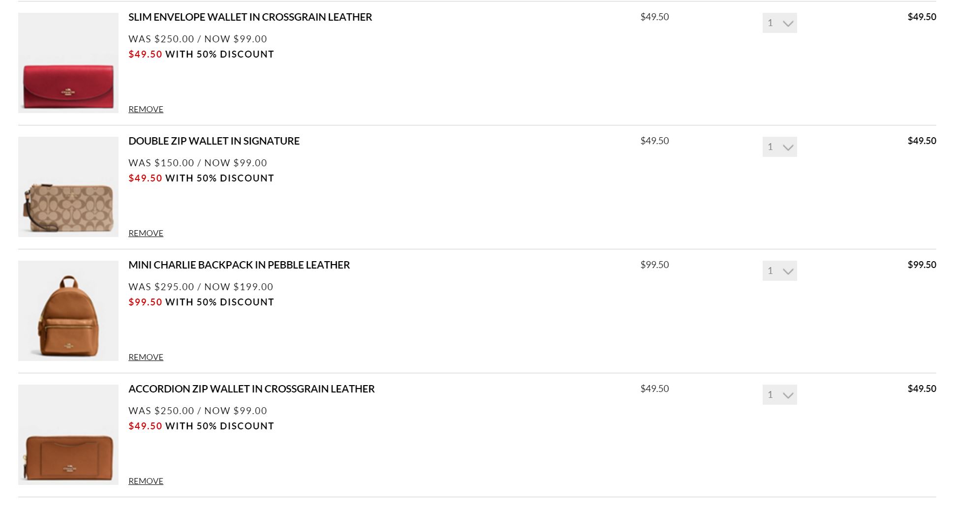
Task: Click the Accordion Zip Wallet's bold $49.50 line total
Action: click(x=921, y=389)
